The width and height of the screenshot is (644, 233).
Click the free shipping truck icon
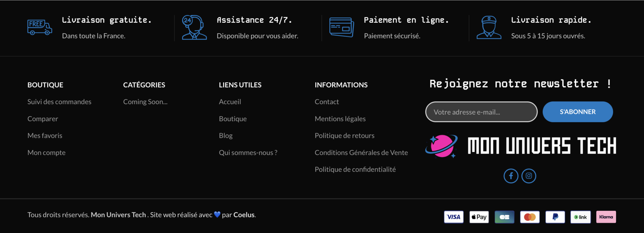pyautogui.click(x=39, y=27)
